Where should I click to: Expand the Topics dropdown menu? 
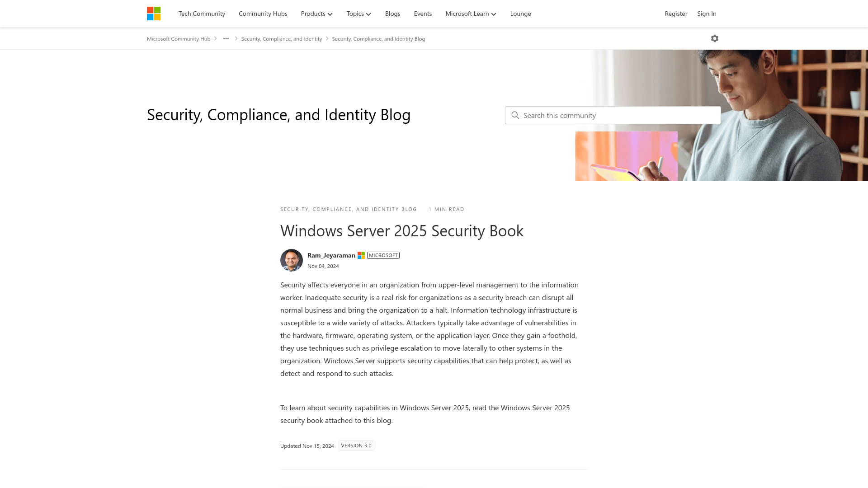coord(359,13)
